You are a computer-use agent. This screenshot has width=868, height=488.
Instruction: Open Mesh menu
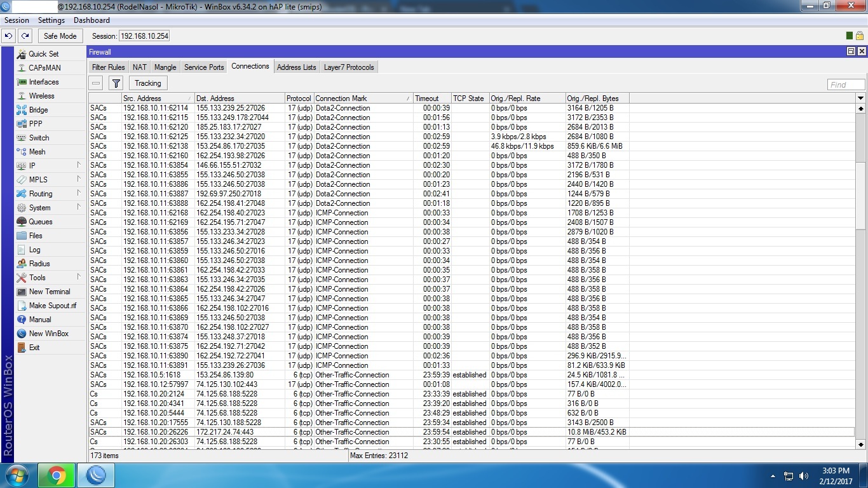pyautogui.click(x=37, y=152)
